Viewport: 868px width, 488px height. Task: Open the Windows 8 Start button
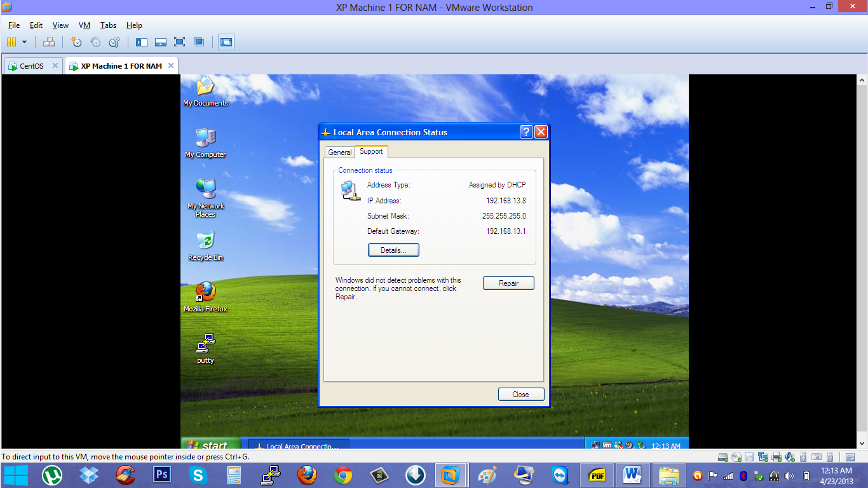16,475
